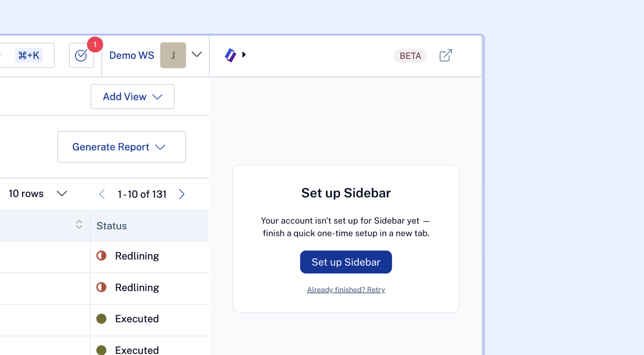Click the sort arrows next to Status column
This screenshot has height=355, width=644.
pyautogui.click(x=79, y=224)
